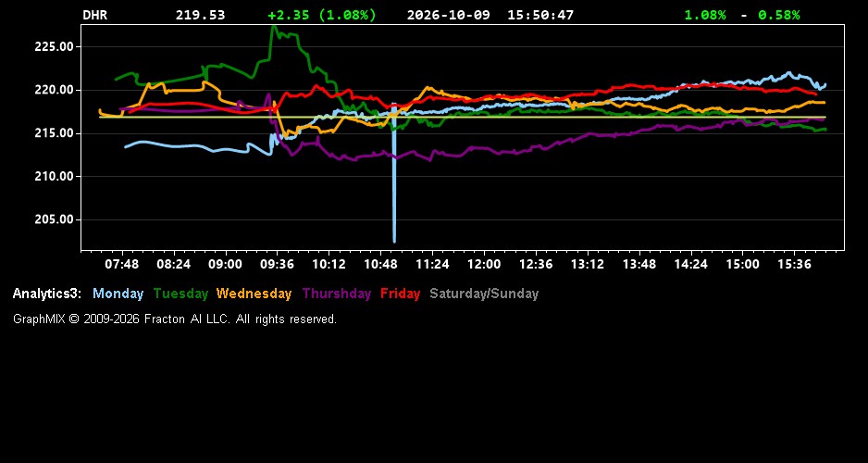Click the 09:00 time axis label
The height and width of the screenshot is (463, 868).
pyautogui.click(x=225, y=265)
